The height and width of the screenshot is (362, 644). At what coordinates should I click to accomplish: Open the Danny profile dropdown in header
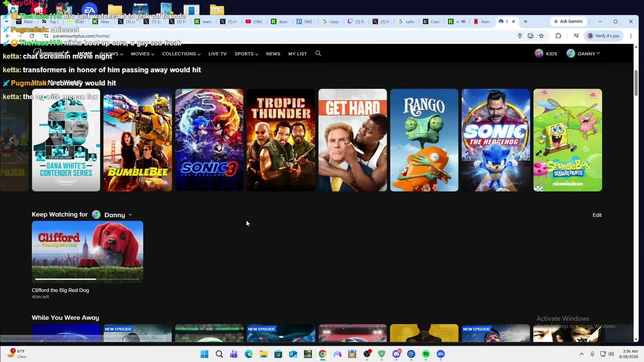(583, 53)
